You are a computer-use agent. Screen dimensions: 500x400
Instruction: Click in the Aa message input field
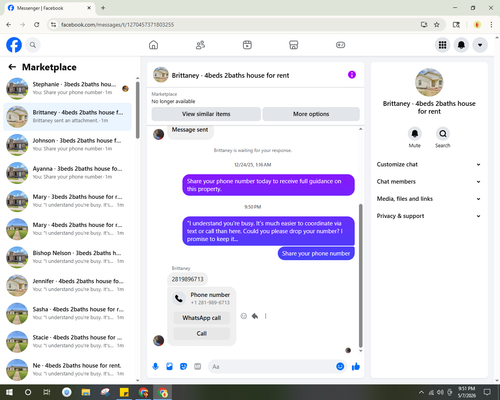click(271, 367)
